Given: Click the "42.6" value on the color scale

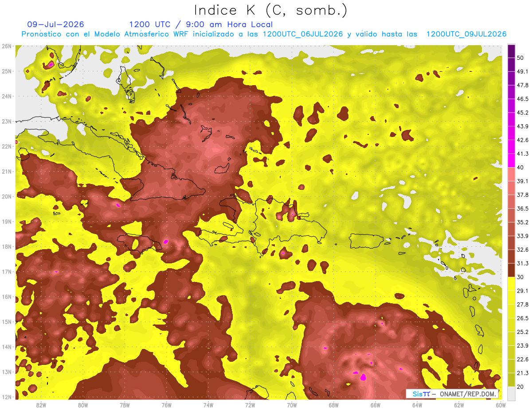Looking at the screenshot, I should pos(523,140).
